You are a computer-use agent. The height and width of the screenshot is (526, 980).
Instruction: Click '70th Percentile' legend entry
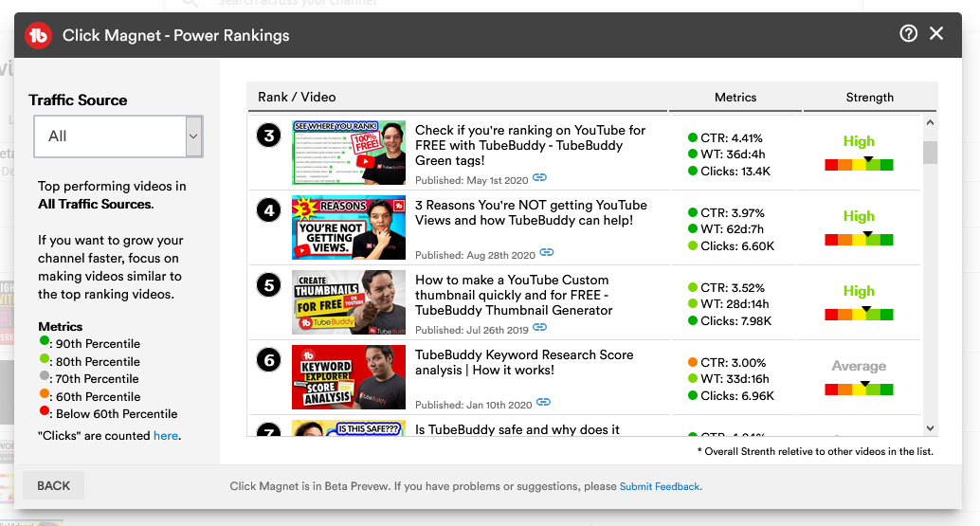pyautogui.click(x=89, y=378)
